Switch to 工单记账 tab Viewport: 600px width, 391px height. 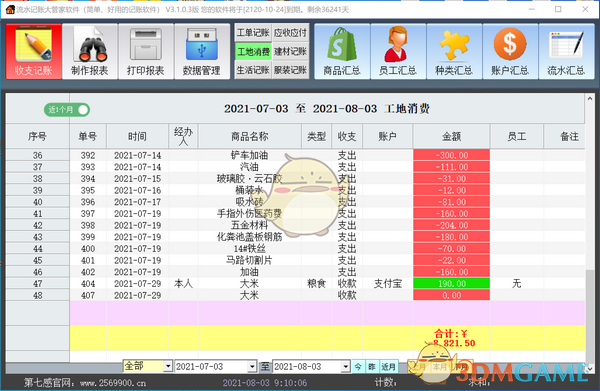point(253,33)
